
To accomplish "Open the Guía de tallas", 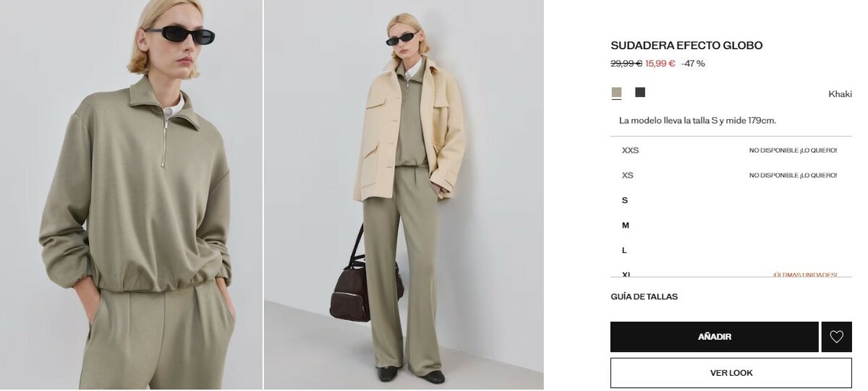I will 644,297.
